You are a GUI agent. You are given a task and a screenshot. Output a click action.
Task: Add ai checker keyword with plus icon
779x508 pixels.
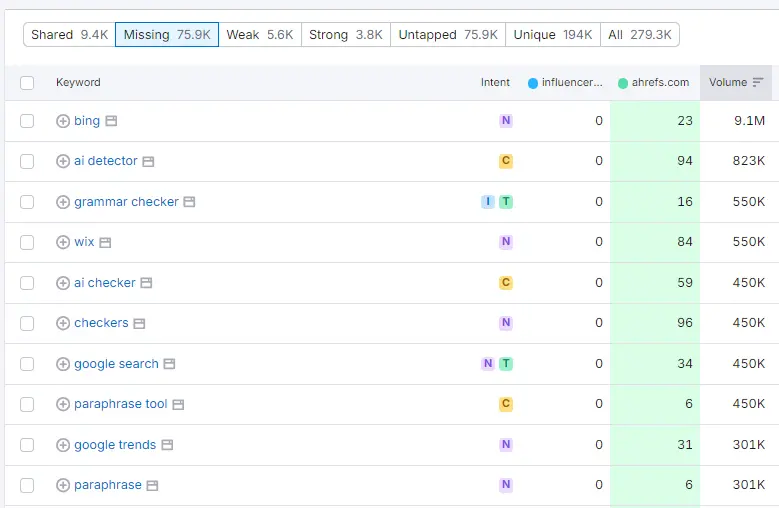click(x=63, y=283)
